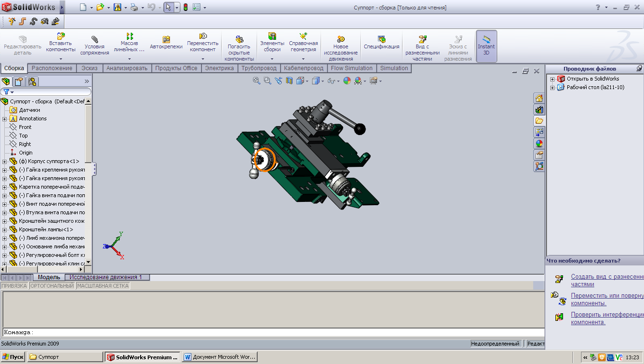Click SolidWorks Resources home icon in task pane

point(539,98)
